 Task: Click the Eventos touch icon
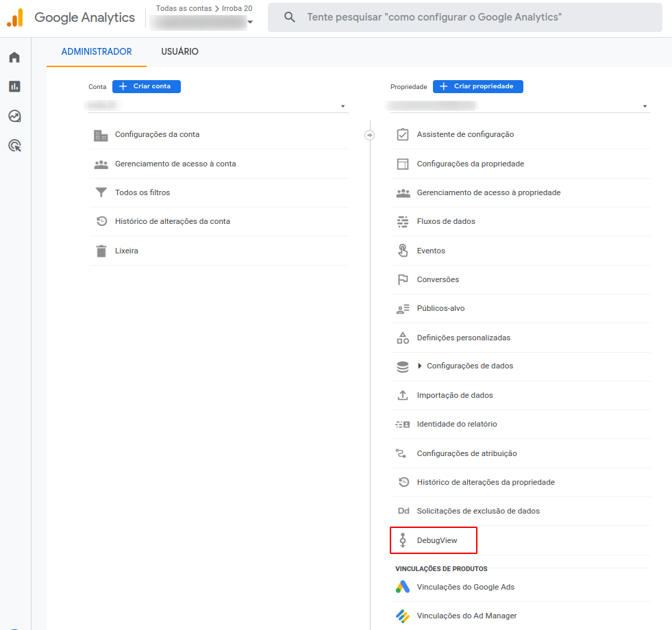(403, 250)
